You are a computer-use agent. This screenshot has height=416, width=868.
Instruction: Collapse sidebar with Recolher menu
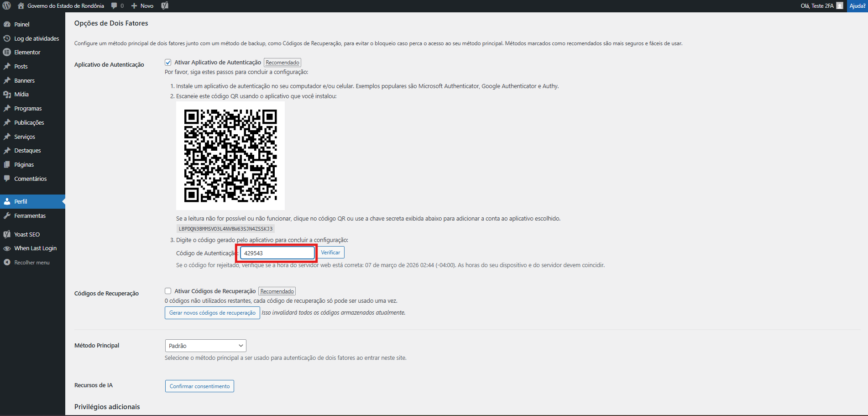[31, 263]
